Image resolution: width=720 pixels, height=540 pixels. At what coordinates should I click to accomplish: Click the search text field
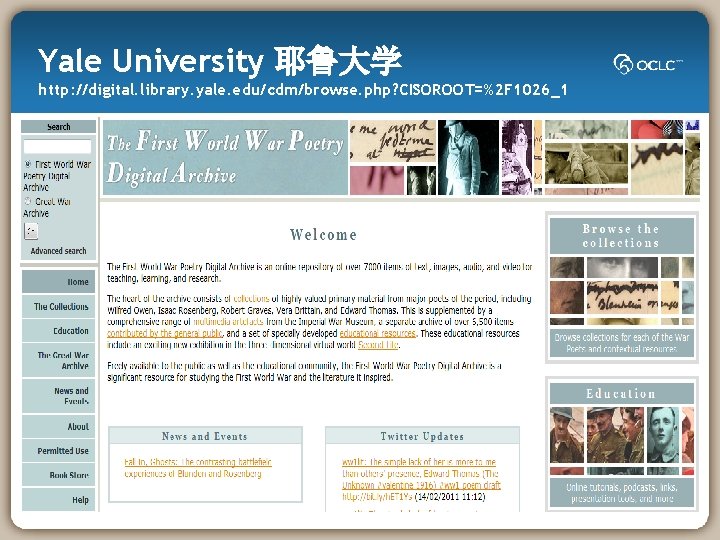pyautogui.click(x=57, y=146)
